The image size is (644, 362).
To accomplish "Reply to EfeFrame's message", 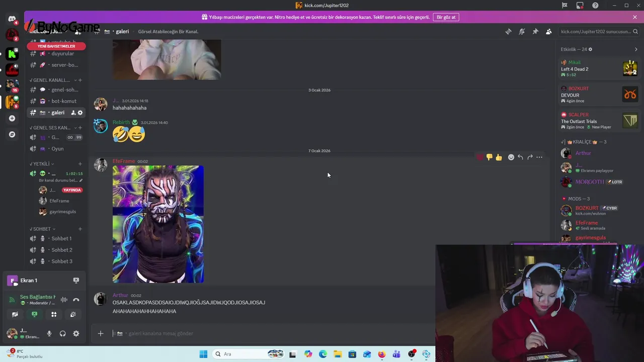I will coord(520,157).
